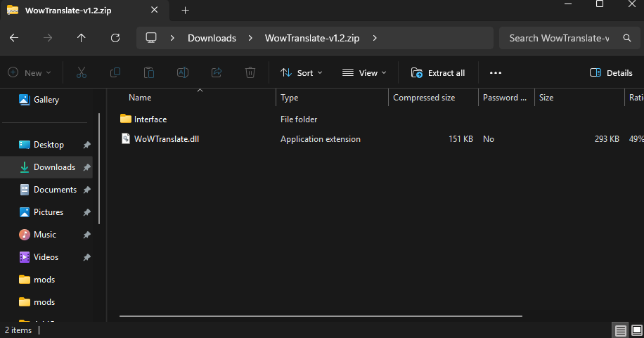The height and width of the screenshot is (338, 644).
Task: Select the WoWTranslate.dll file icon
Action: (x=126, y=139)
